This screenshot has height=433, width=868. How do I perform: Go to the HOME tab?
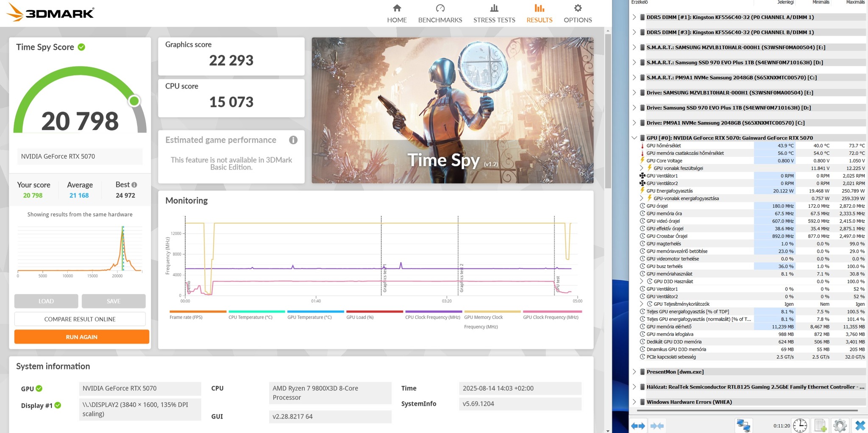coord(397,14)
